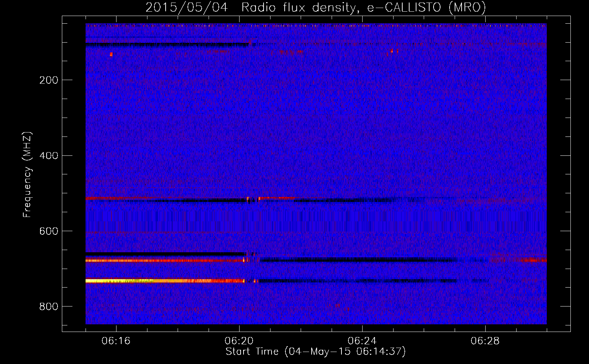Click the small red burst spot near 06:16

[x=111, y=54]
